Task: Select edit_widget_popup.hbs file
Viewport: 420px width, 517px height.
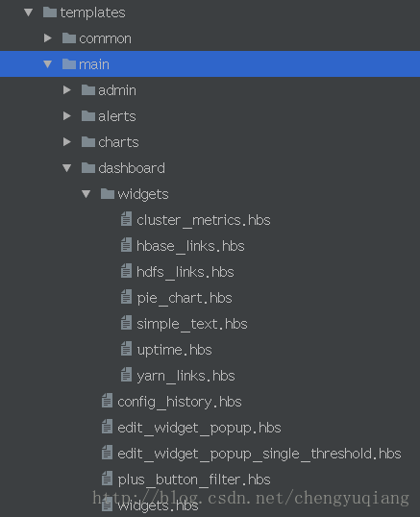Action: click(199, 429)
